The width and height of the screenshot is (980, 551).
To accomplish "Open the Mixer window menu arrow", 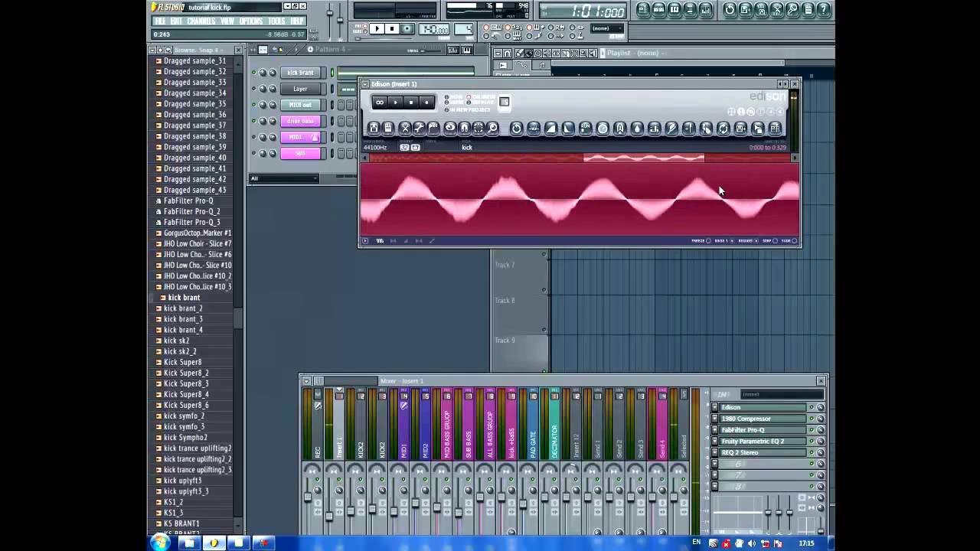I will tap(306, 381).
